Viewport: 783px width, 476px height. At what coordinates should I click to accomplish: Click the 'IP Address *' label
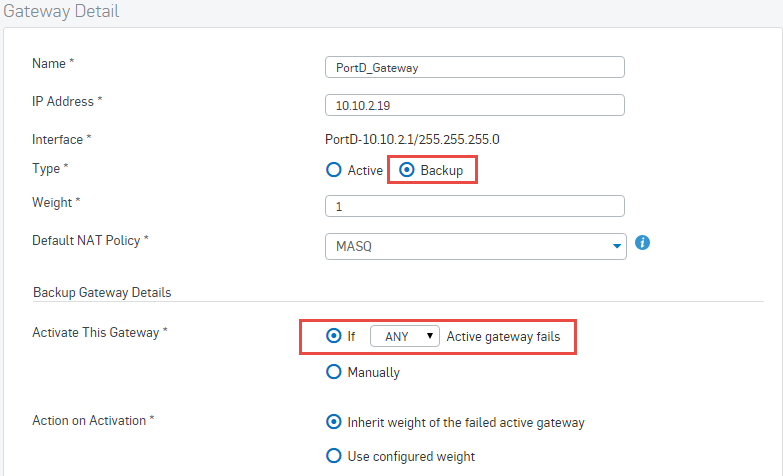coord(67,102)
